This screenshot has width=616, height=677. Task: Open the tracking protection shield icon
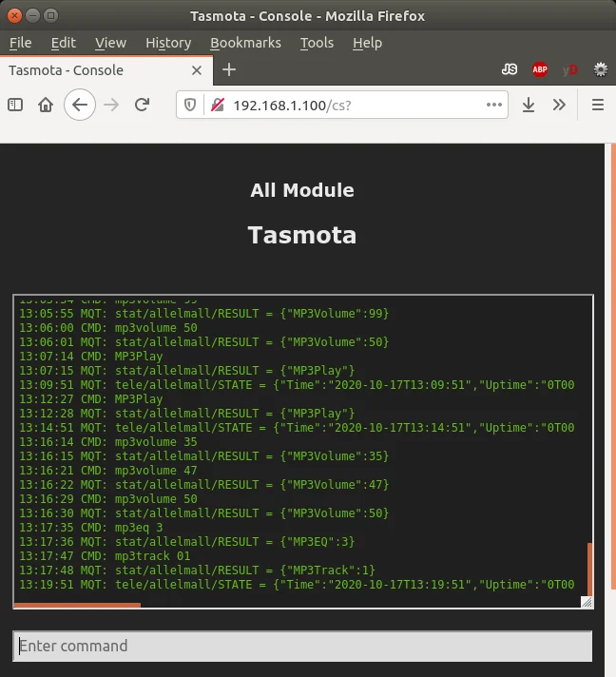click(x=190, y=105)
